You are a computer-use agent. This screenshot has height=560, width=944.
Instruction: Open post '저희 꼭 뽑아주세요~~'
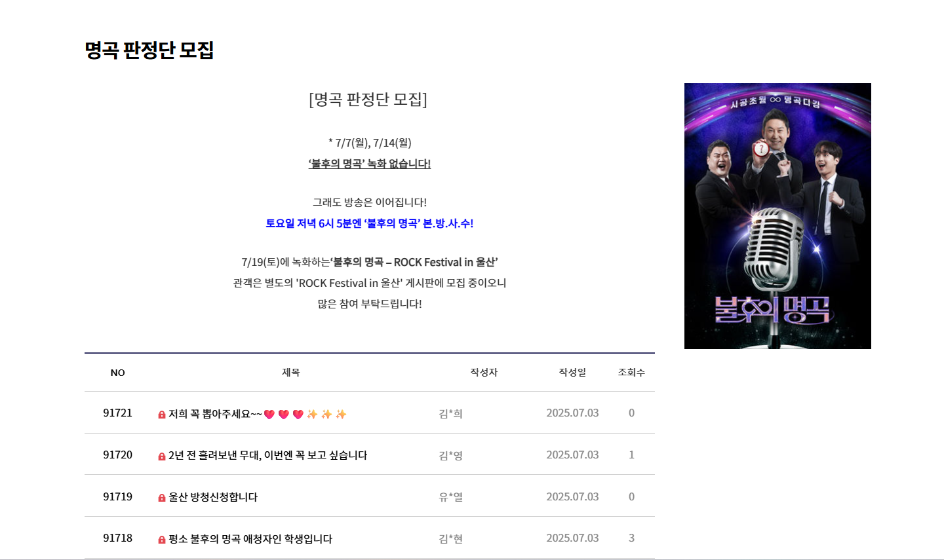(x=216, y=413)
